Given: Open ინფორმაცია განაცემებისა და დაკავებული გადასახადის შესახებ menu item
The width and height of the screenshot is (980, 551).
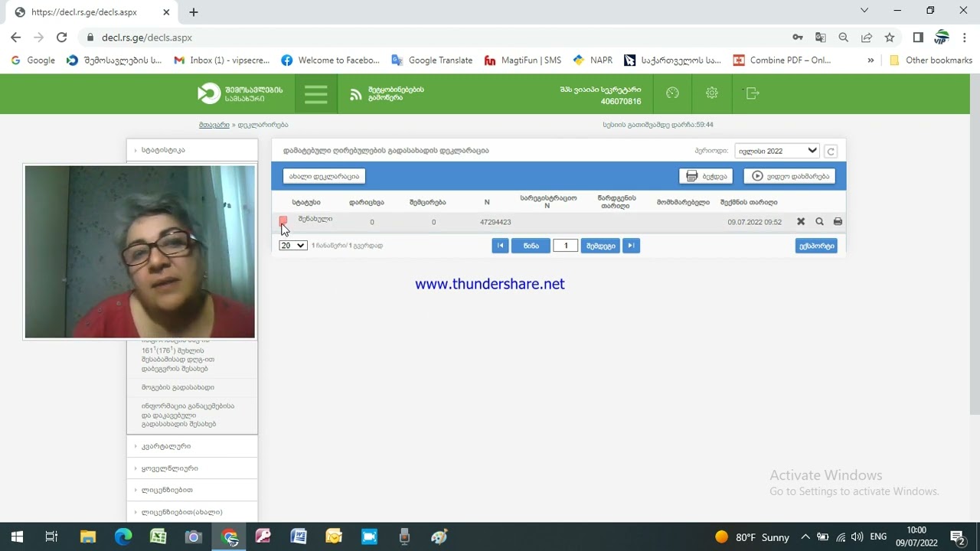Looking at the screenshot, I should pos(188,415).
